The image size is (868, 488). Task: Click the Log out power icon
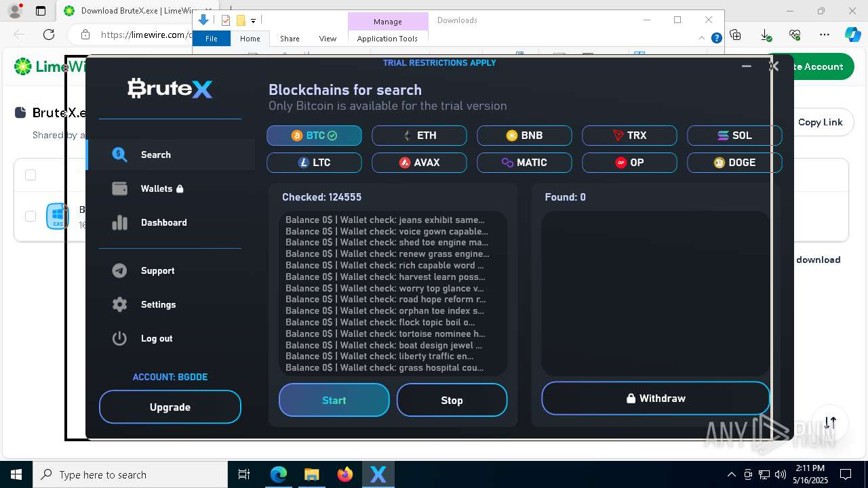click(120, 338)
